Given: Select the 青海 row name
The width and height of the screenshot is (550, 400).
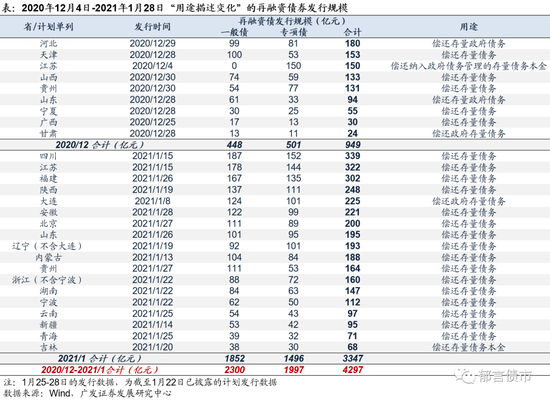Looking at the screenshot, I should click(x=48, y=336).
